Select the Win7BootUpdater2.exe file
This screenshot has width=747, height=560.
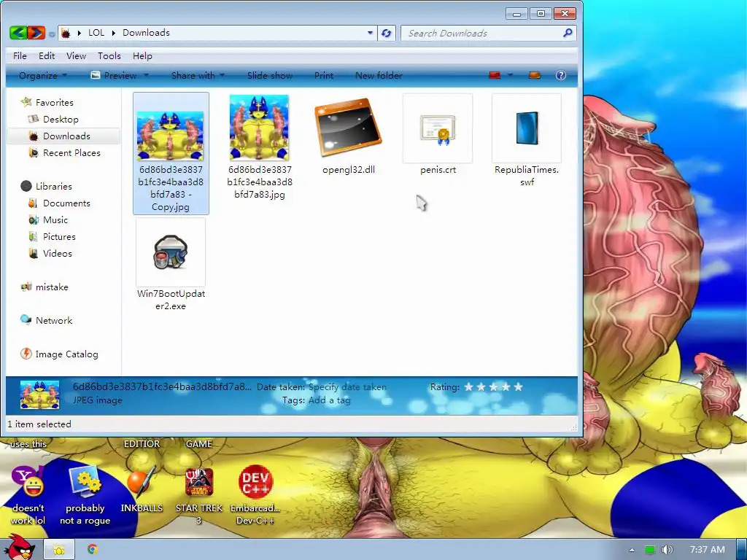pos(171,265)
